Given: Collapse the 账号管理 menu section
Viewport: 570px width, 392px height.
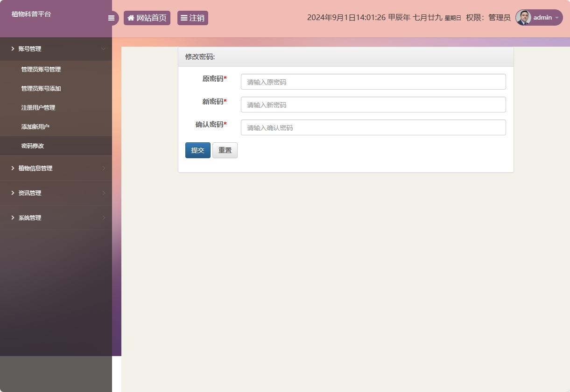Looking at the screenshot, I should click(x=56, y=49).
